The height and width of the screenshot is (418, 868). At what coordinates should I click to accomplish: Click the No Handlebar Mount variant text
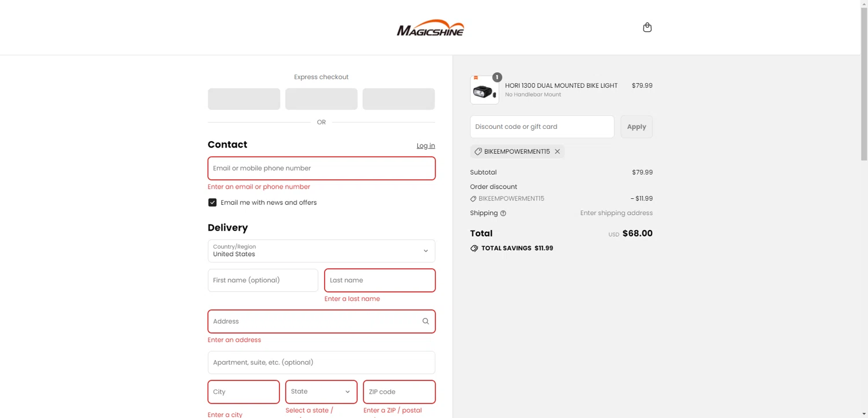533,95
